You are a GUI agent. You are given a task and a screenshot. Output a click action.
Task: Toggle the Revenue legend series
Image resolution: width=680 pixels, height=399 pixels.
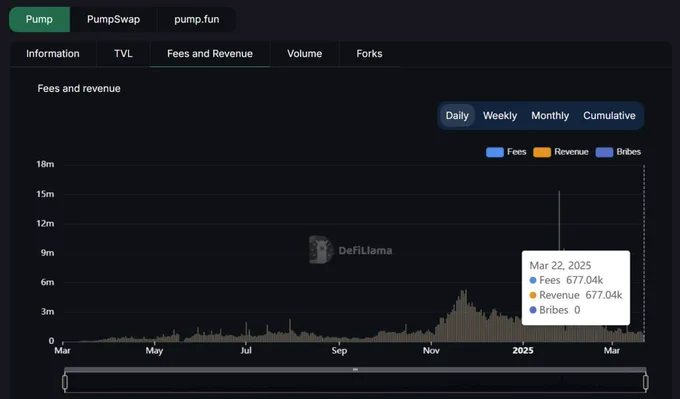pyautogui.click(x=561, y=152)
